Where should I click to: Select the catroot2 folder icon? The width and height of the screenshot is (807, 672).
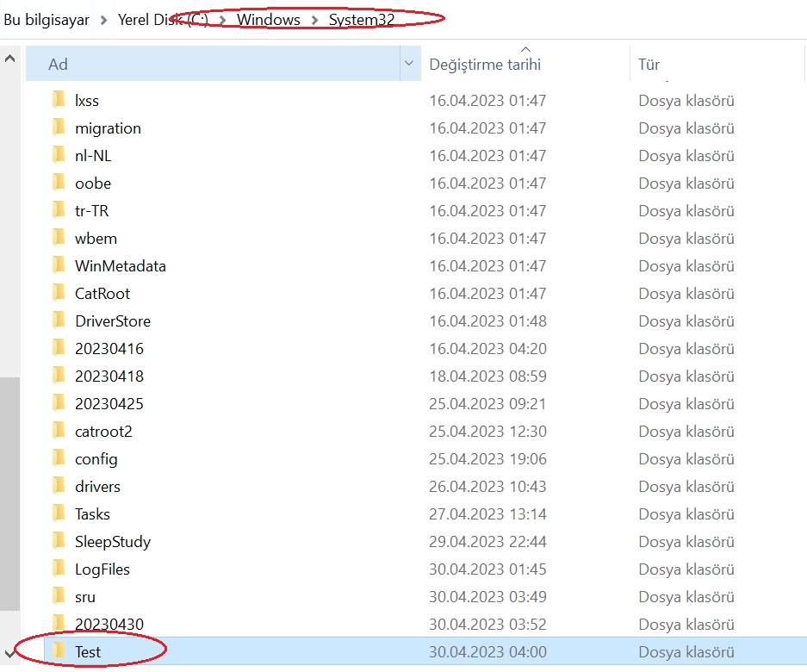[x=59, y=431]
